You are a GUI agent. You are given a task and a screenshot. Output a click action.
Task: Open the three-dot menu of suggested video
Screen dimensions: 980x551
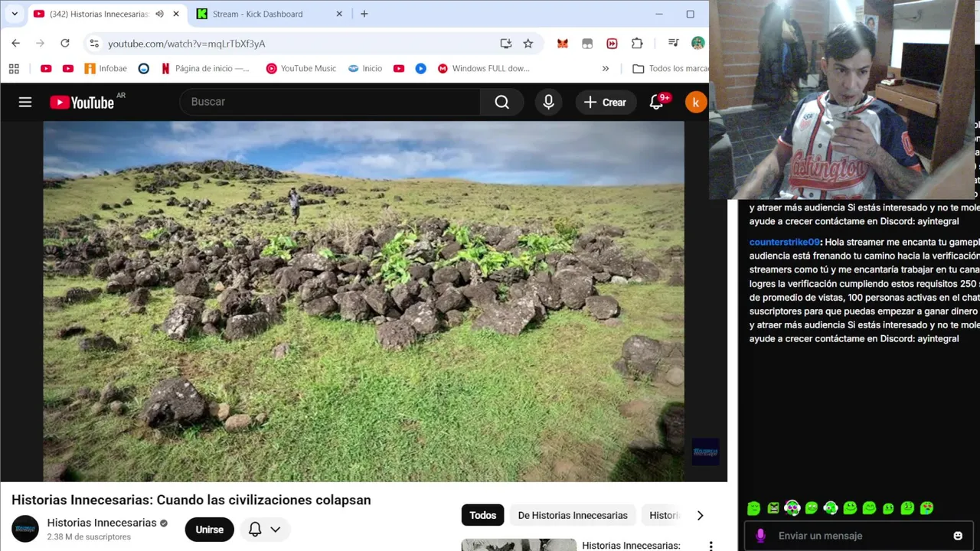pos(710,546)
